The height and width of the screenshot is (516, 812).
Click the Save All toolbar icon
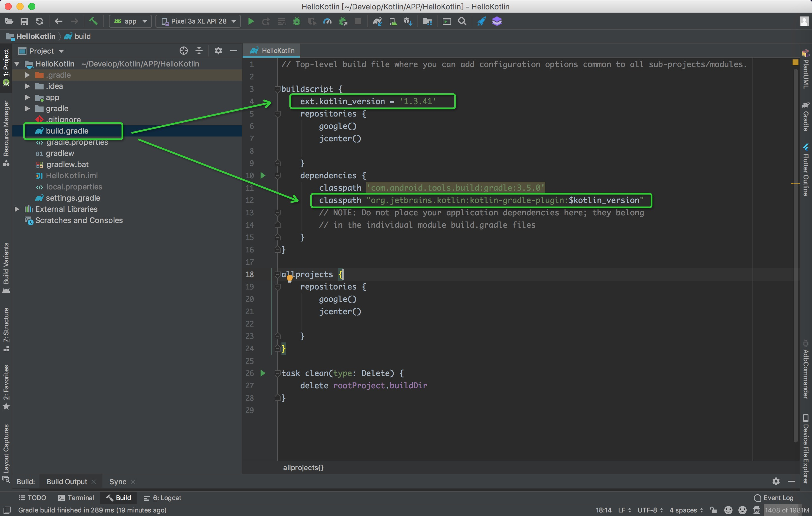click(x=24, y=21)
